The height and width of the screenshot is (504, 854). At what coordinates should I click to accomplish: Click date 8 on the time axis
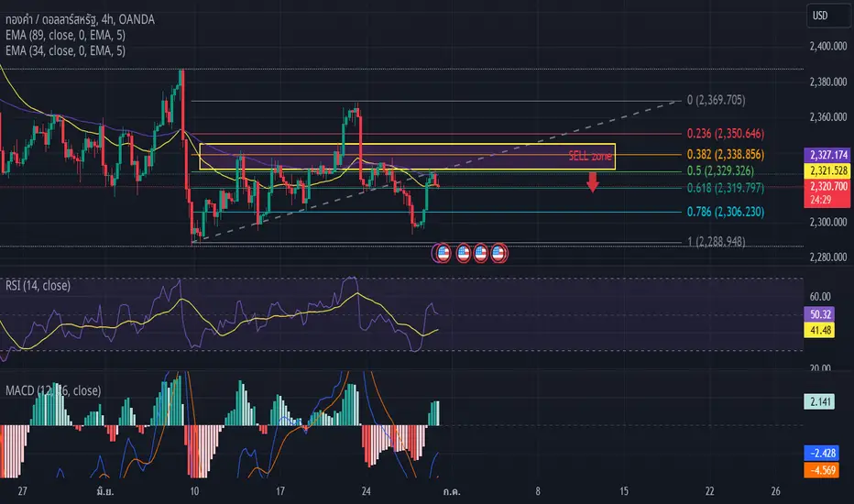[x=538, y=491]
